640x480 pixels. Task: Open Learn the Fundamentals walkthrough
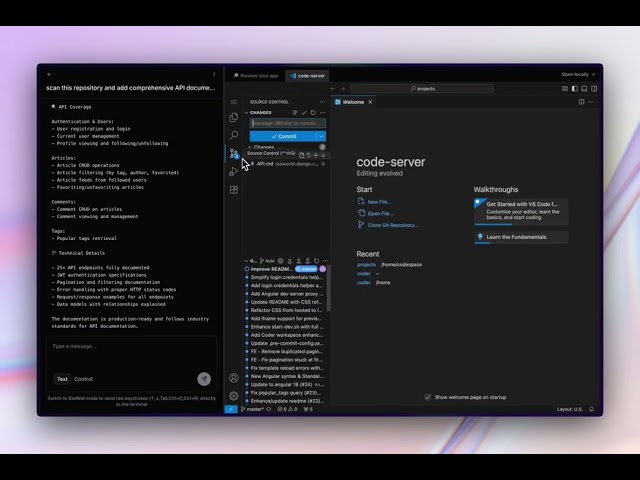(521, 237)
